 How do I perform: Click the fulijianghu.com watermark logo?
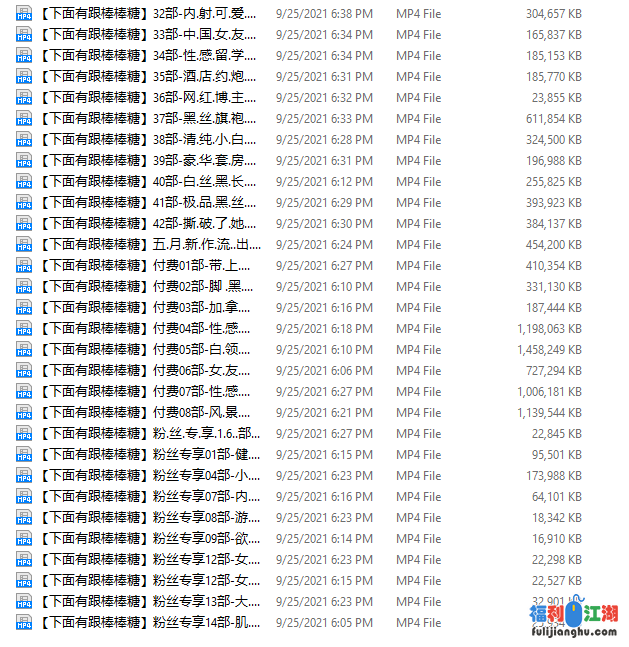pyautogui.click(x=574, y=617)
